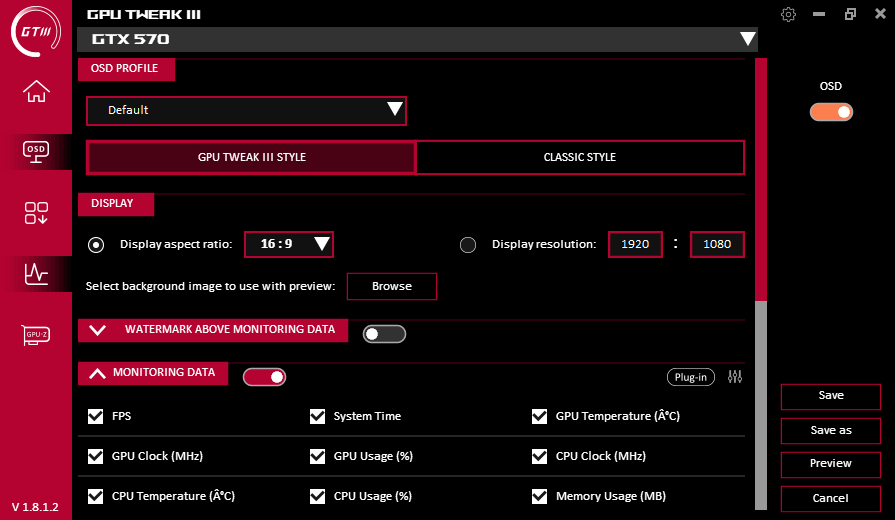The image size is (895, 520).
Task: Open the OSD section in sidebar
Action: coord(36,151)
